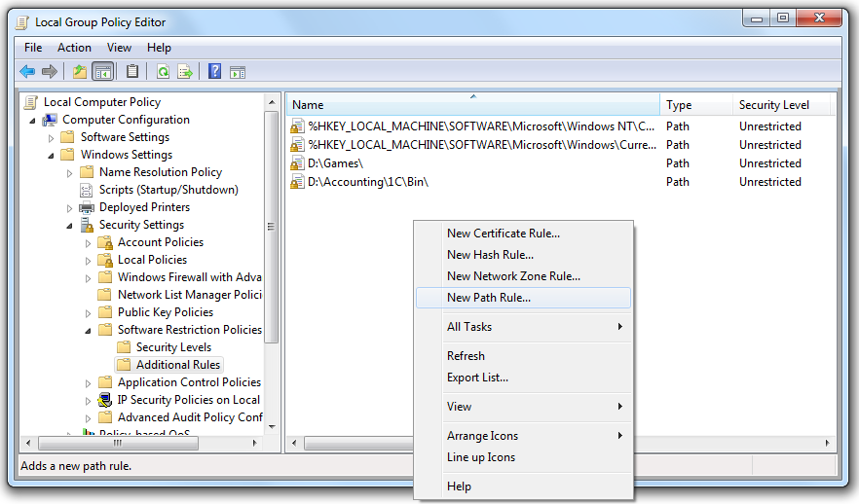Click the title bar application icon
The image size is (859, 504).
click(22, 22)
